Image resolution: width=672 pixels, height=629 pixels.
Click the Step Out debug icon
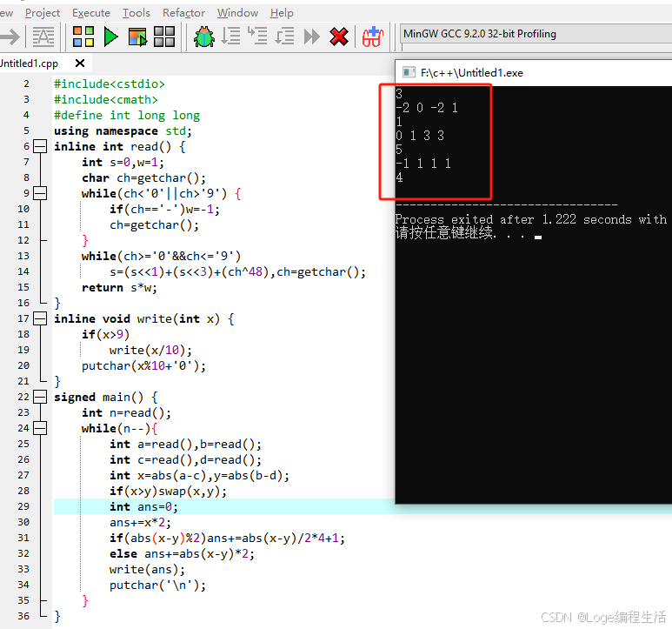tap(284, 37)
